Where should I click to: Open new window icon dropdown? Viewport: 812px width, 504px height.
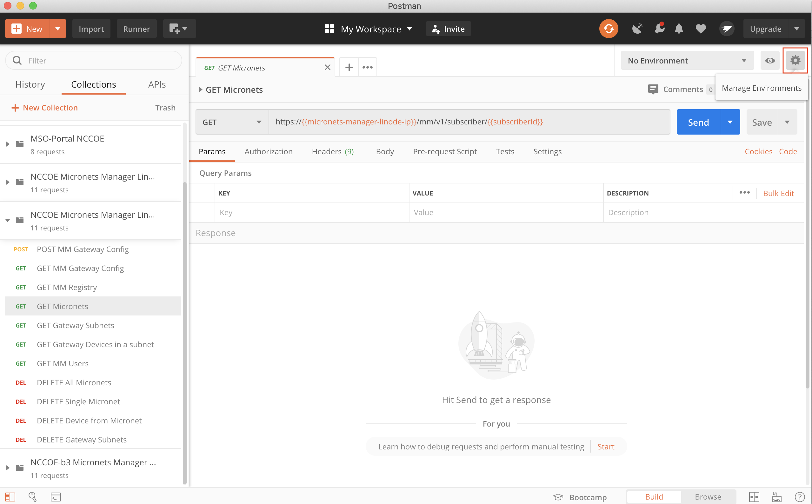(x=179, y=29)
